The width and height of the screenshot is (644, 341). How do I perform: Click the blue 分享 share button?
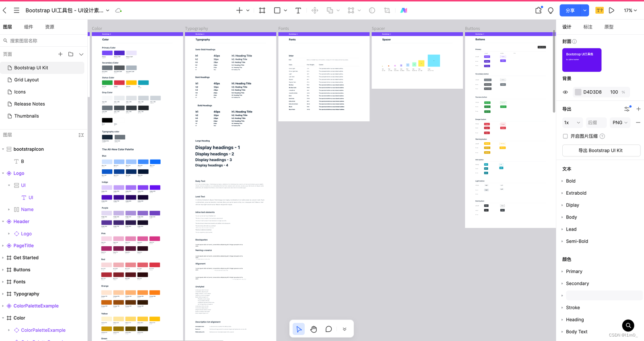tap(570, 10)
